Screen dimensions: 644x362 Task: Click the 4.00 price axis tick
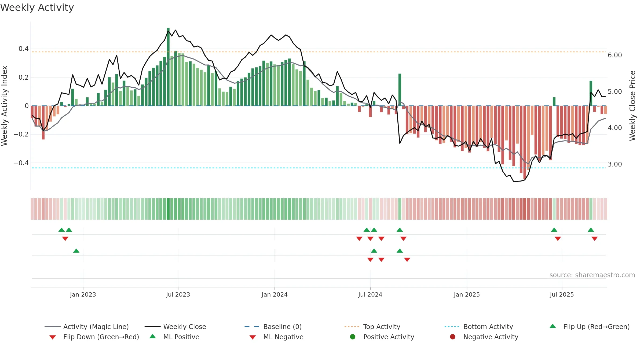point(615,128)
